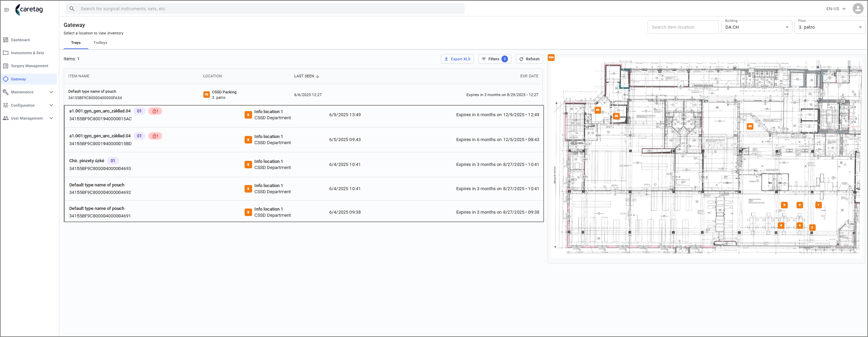Open Instruments & Sets folder icon
868x337 pixels.
point(6,53)
